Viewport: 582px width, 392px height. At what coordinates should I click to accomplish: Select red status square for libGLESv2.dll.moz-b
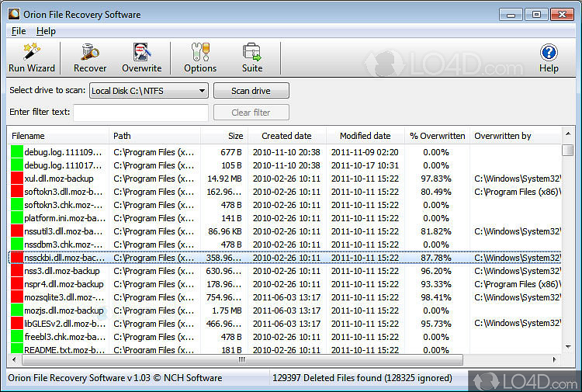coord(17,324)
